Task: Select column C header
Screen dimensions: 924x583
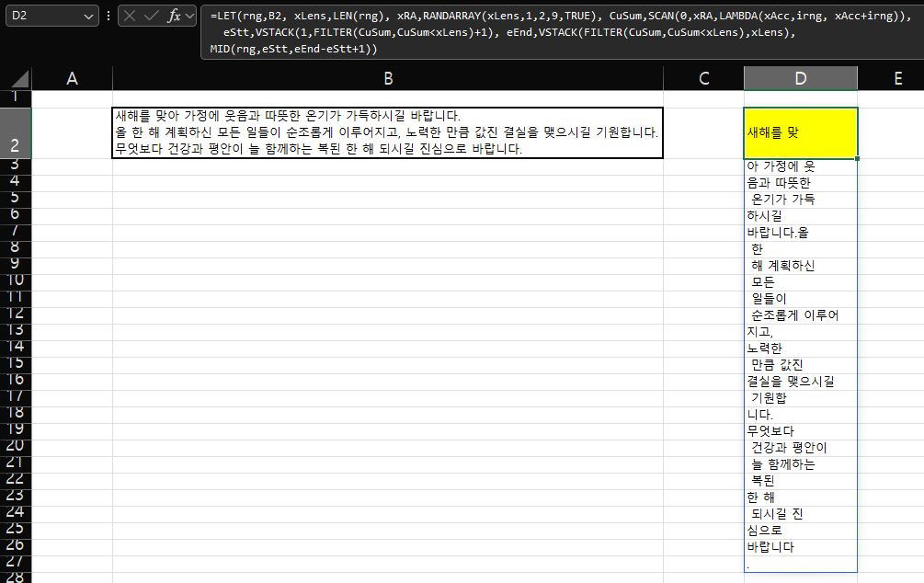Action: click(x=703, y=79)
